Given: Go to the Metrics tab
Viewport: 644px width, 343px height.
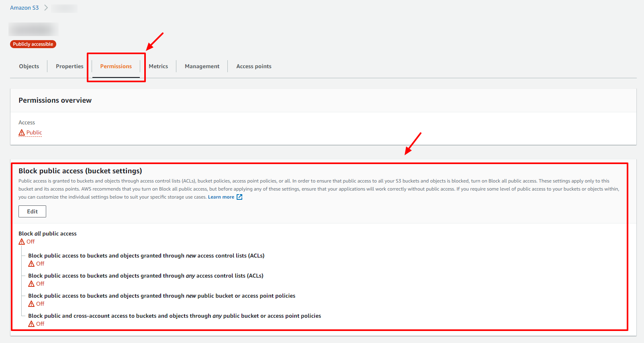Looking at the screenshot, I should click(x=158, y=66).
